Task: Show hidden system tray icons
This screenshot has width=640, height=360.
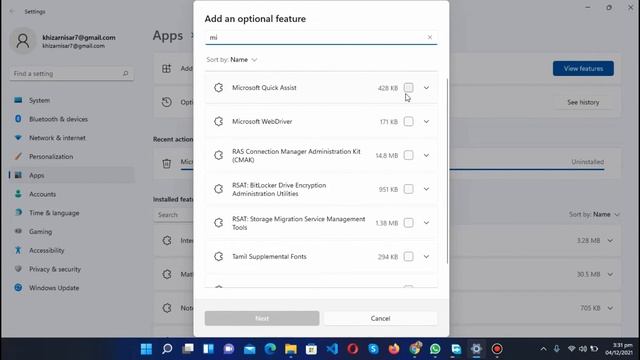Action: pyautogui.click(x=543, y=349)
